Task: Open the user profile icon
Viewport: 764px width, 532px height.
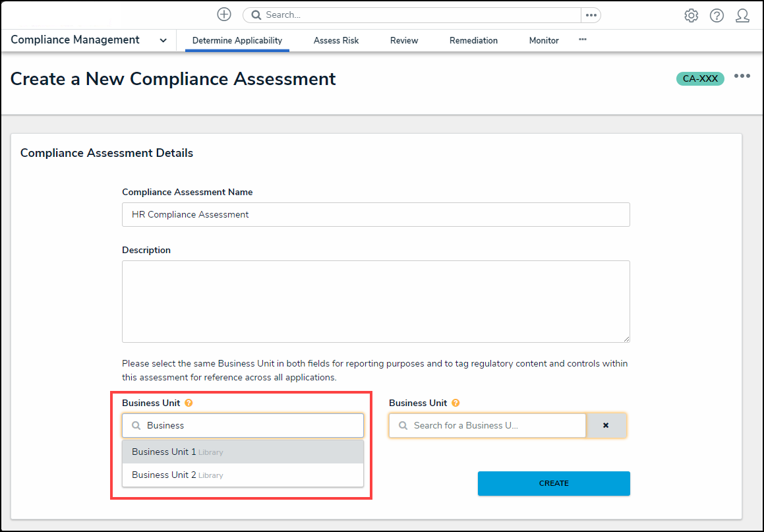Action: tap(742, 16)
